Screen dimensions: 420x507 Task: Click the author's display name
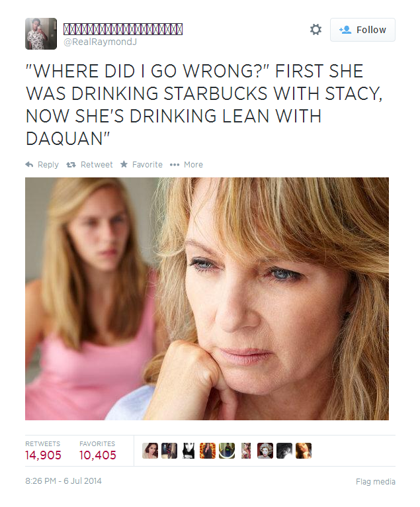point(123,29)
